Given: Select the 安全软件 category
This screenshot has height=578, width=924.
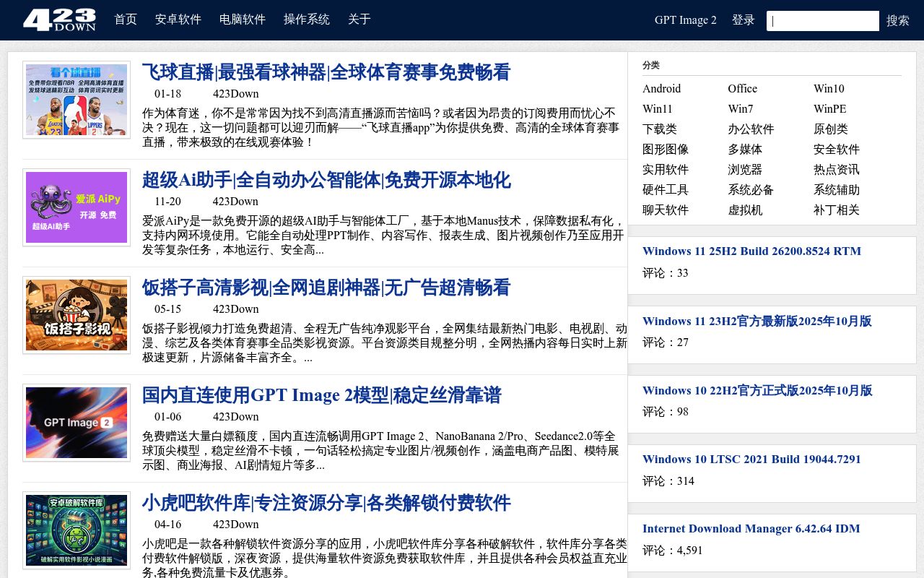Looking at the screenshot, I should point(837,150).
